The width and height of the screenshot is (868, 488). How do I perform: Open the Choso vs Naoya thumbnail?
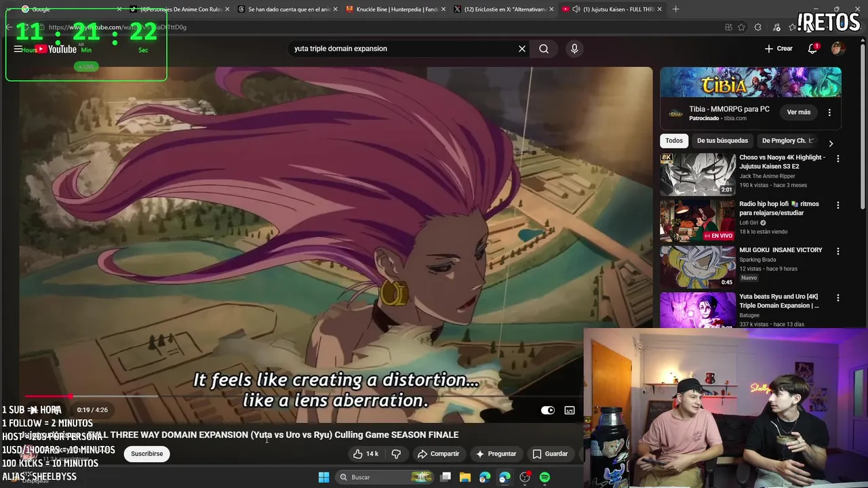698,174
